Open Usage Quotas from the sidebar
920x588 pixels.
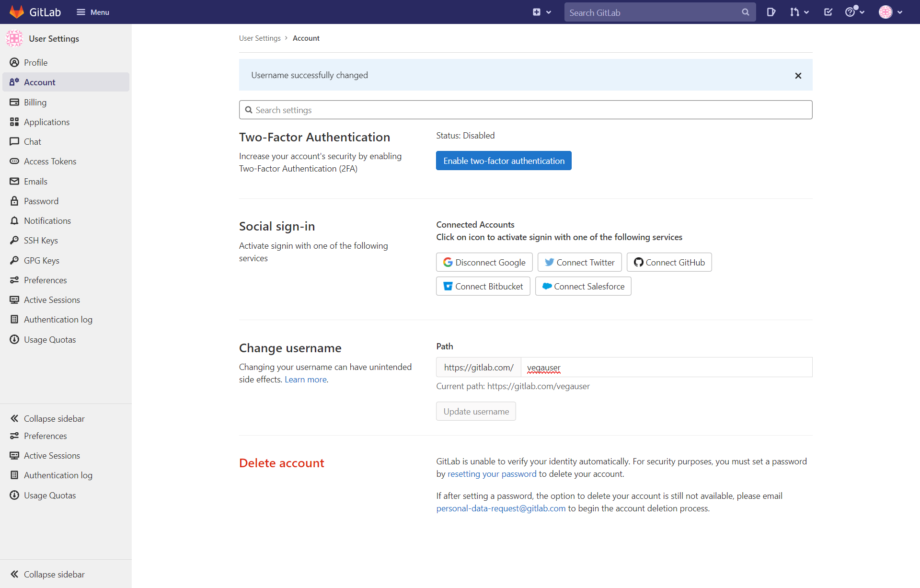(50, 339)
